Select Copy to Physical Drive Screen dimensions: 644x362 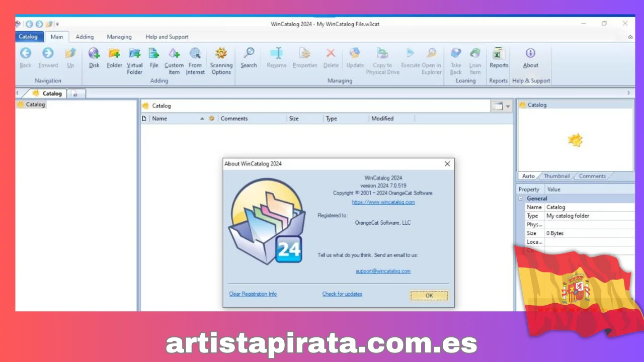[x=382, y=61]
